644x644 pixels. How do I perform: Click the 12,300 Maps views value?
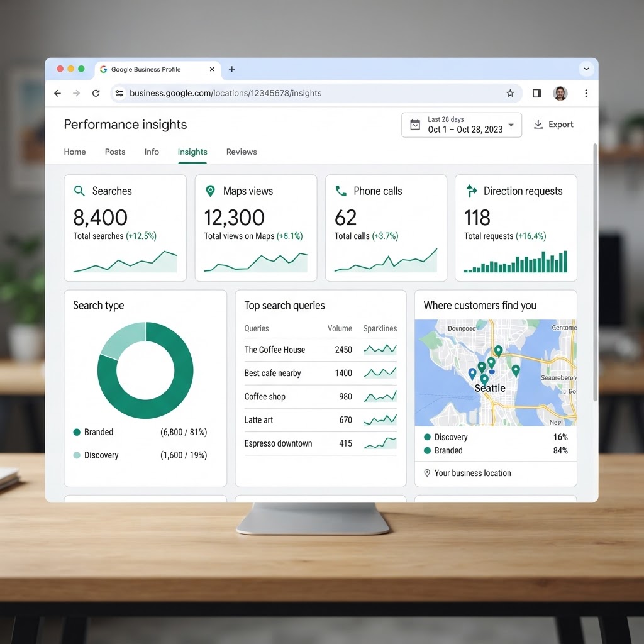234,218
